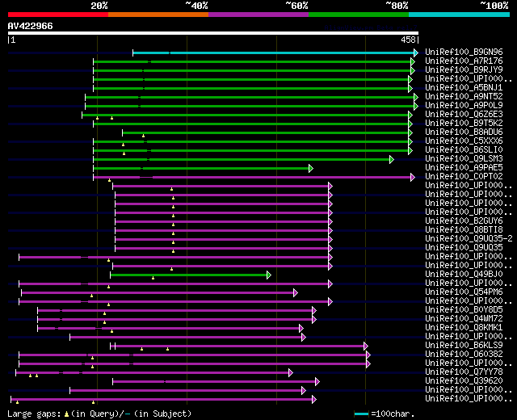The image size is (517, 420).
Task: Select hit label UniRef100_B9GN96
Action: click(464, 52)
